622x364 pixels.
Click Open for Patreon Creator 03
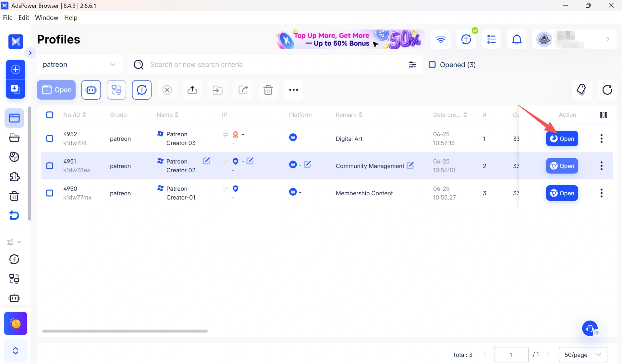click(x=562, y=139)
